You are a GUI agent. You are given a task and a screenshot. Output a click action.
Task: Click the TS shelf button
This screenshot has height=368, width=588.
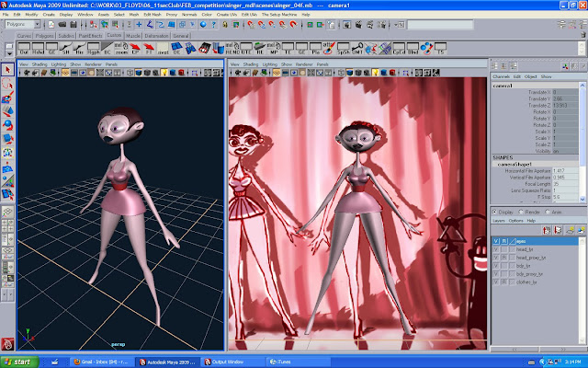click(x=440, y=49)
